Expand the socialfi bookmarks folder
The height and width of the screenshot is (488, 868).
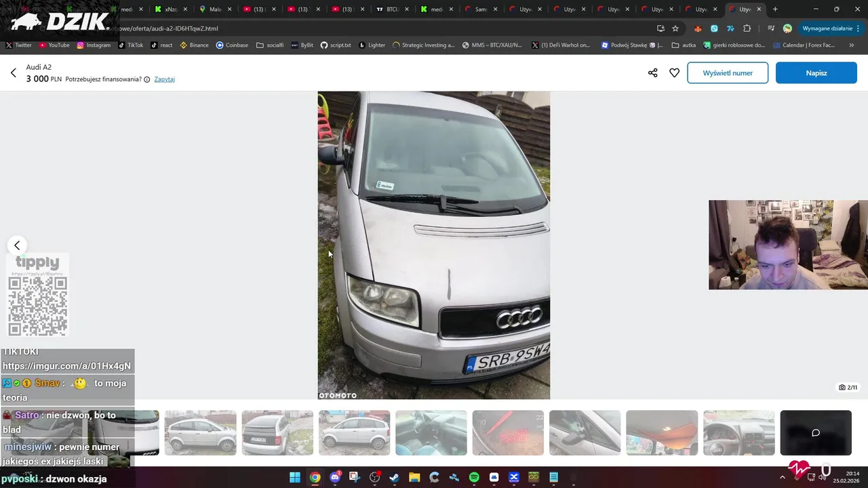[270, 45]
